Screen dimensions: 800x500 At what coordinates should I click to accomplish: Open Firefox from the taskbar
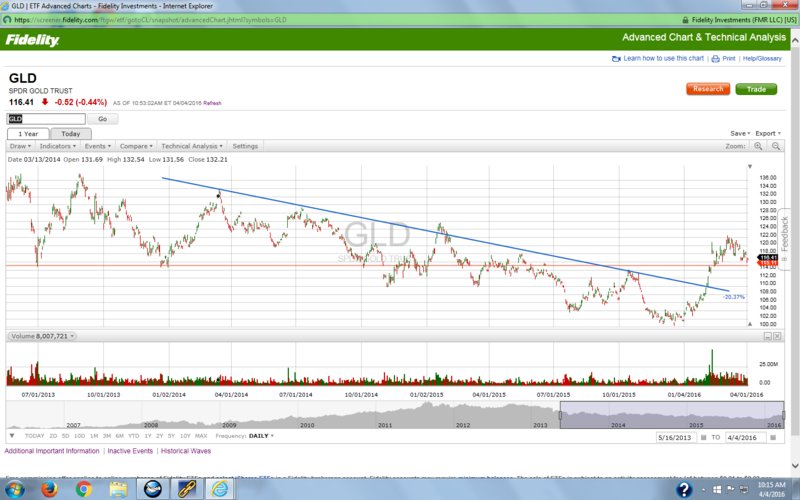(49, 489)
